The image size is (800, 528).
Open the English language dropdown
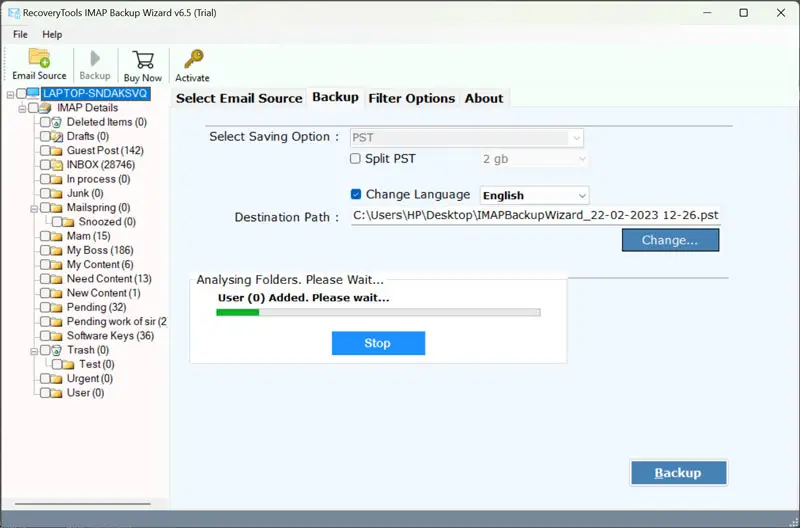click(534, 195)
